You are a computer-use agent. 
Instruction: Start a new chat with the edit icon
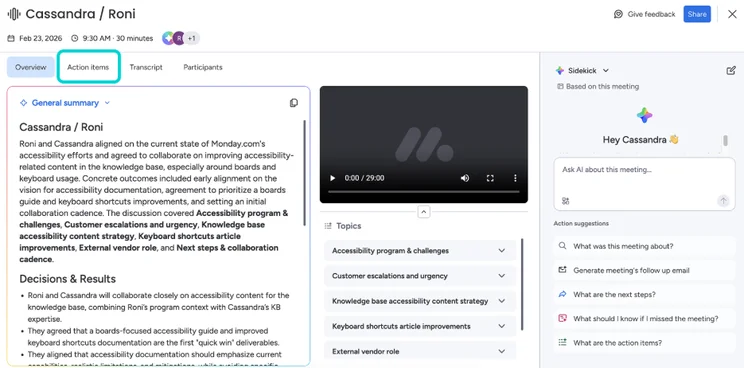(731, 71)
